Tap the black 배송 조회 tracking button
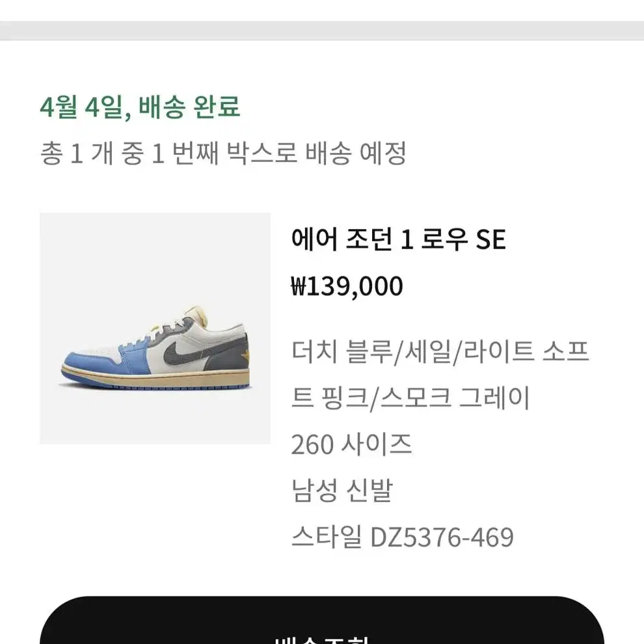Viewport: 644px width, 644px height. [321, 620]
